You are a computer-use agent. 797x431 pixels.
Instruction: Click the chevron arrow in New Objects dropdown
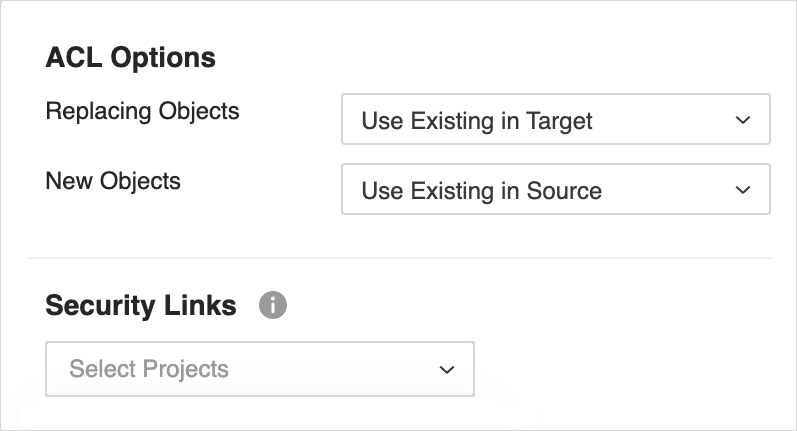point(742,190)
